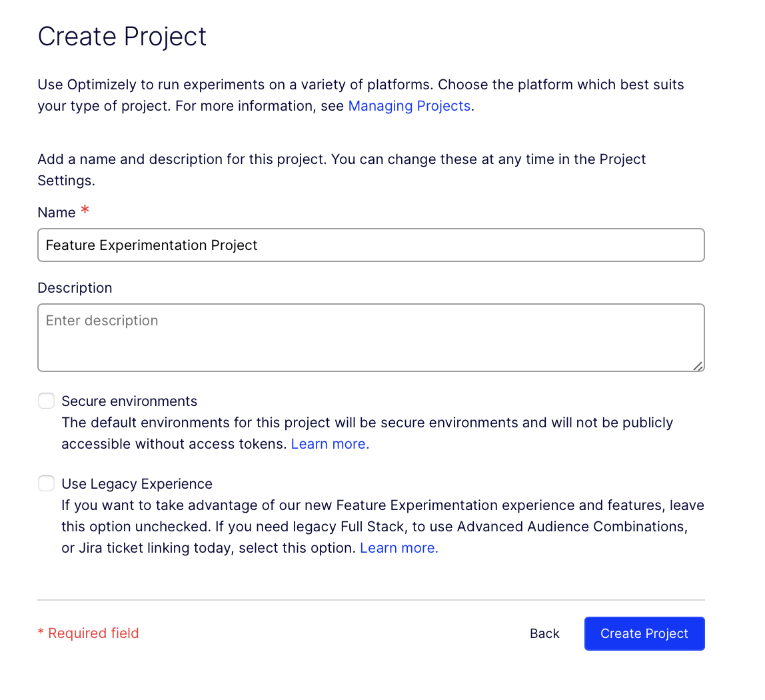Click the Enter description placeholder text
Screen dimensions: 765x700
pos(101,321)
